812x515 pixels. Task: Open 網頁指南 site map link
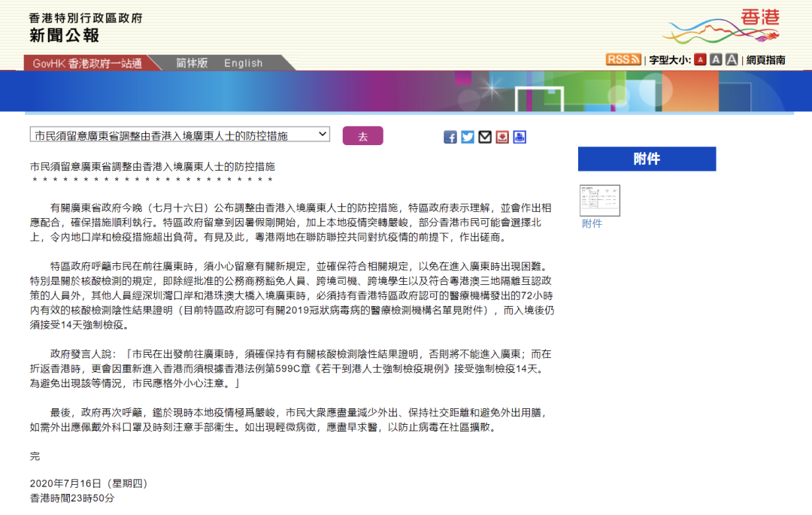click(766, 60)
